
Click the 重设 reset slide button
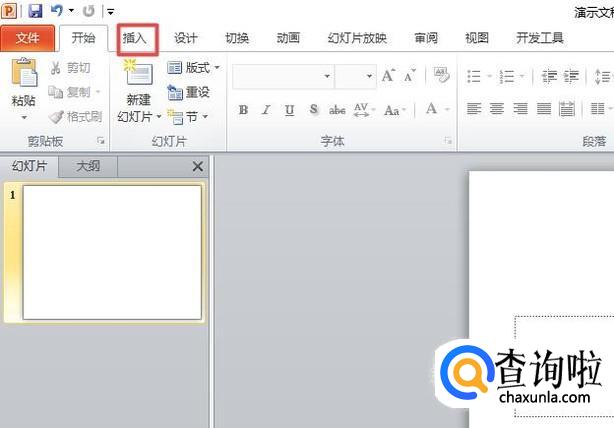(x=189, y=92)
